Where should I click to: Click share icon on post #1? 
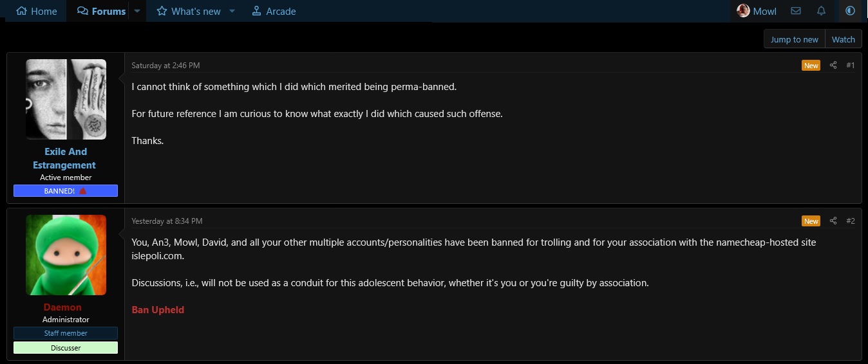click(x=833, y=65)
